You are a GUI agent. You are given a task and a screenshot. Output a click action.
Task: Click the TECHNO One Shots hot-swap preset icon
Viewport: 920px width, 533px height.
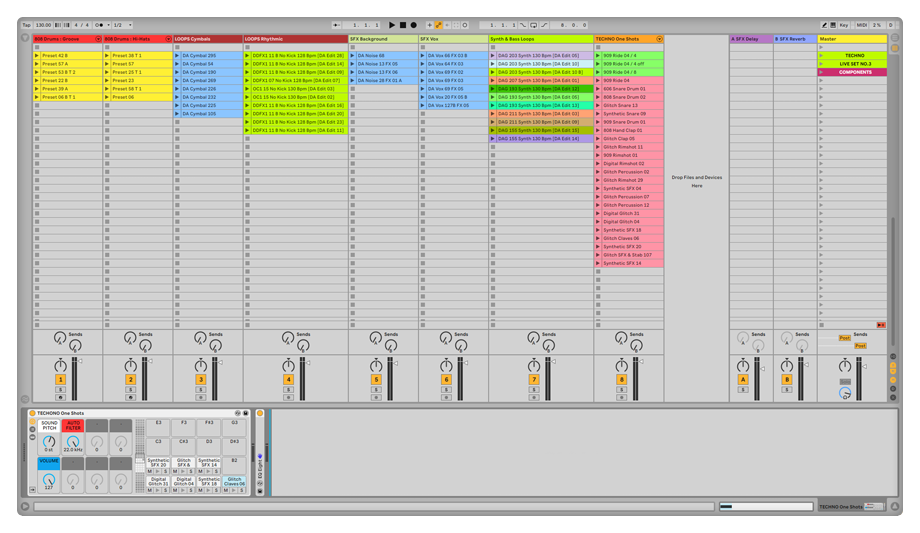click(238, 413)
